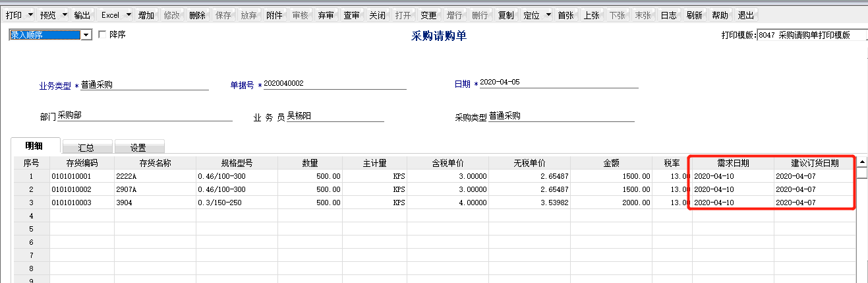Click the 4.00000 tax-inclusive price cell
The image size is (868, 283).
448,203
